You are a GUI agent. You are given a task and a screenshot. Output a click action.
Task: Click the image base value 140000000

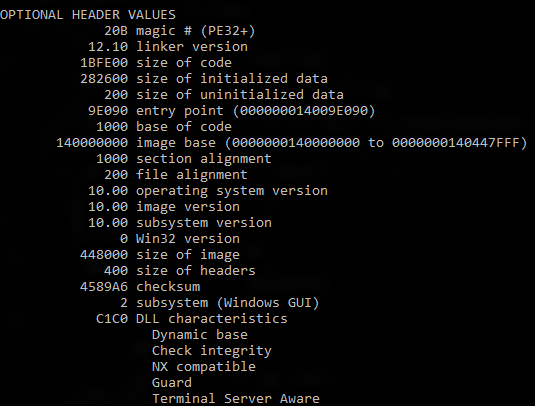(x=92, y=143)
